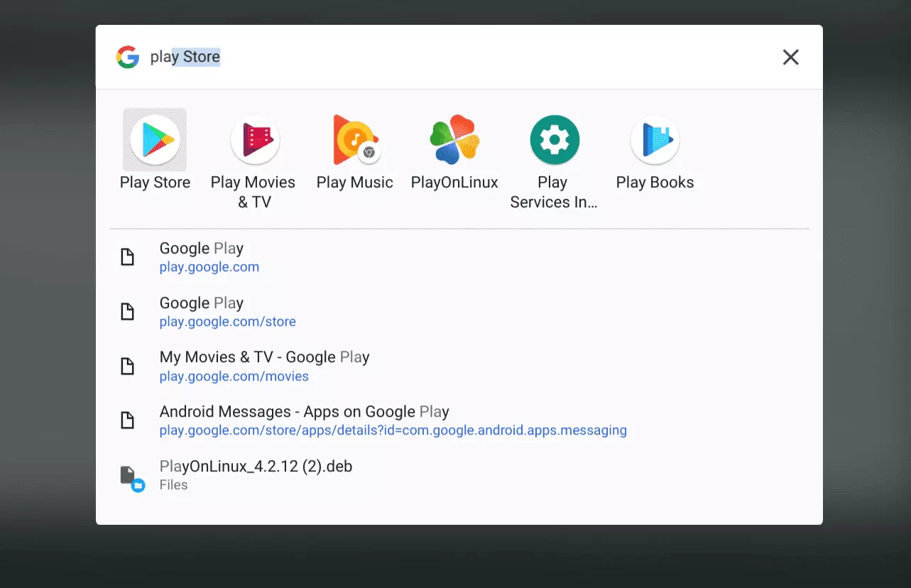Click the play.google.com/movies URL text

pyautogui.click(x=234, y=376)
